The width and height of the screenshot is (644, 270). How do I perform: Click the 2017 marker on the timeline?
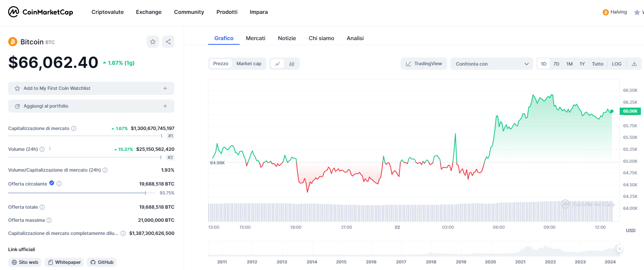[401, 262]
